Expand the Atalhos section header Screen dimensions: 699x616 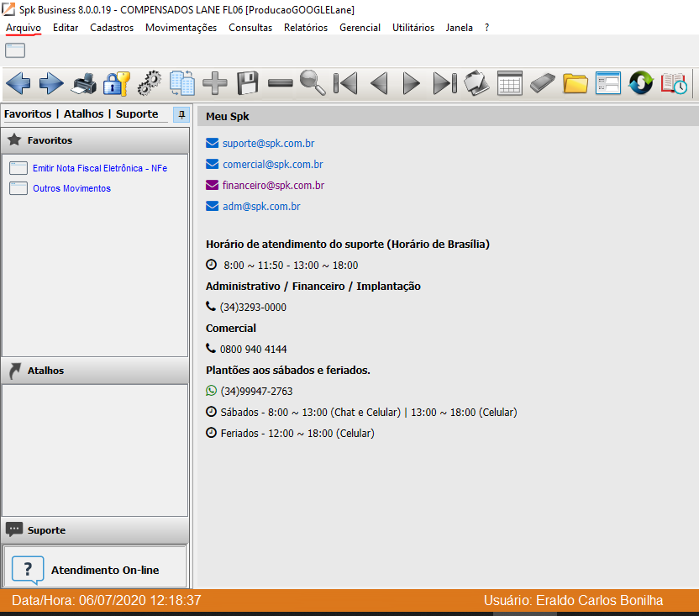click(95, 371)
